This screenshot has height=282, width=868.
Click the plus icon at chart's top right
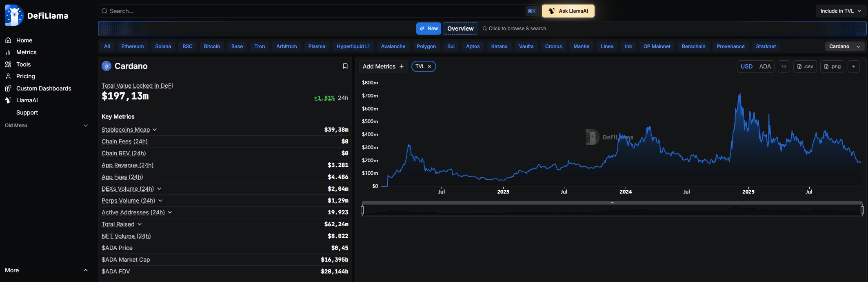[x=853, y=66]
